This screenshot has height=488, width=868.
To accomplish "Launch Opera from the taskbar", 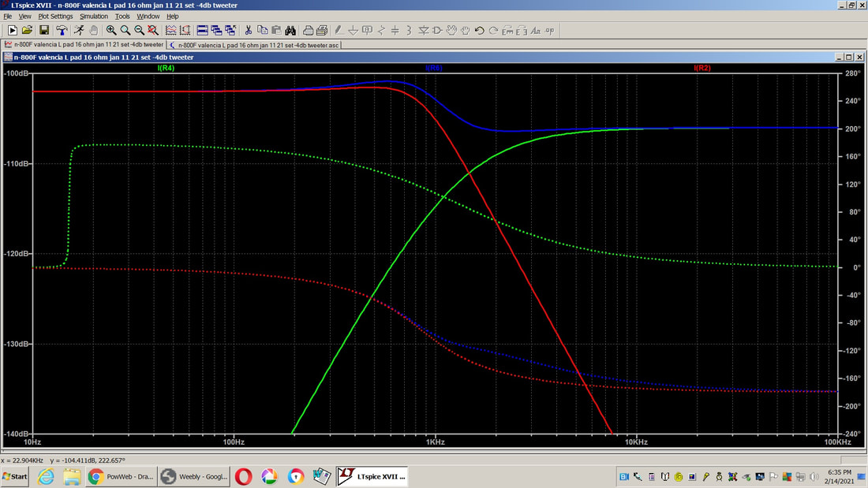I will [243, 476].
